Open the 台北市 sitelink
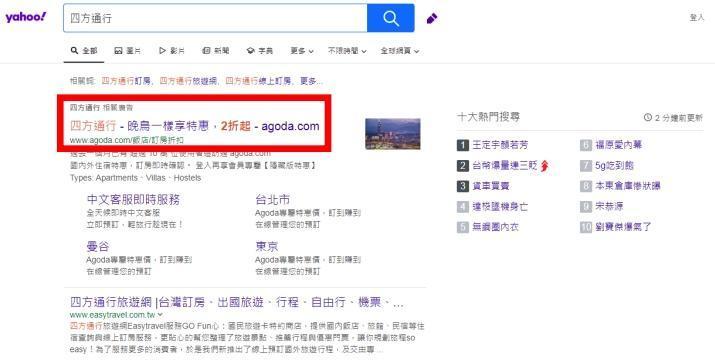The width and height of the screenshot is (715, 360). [273, 199]
